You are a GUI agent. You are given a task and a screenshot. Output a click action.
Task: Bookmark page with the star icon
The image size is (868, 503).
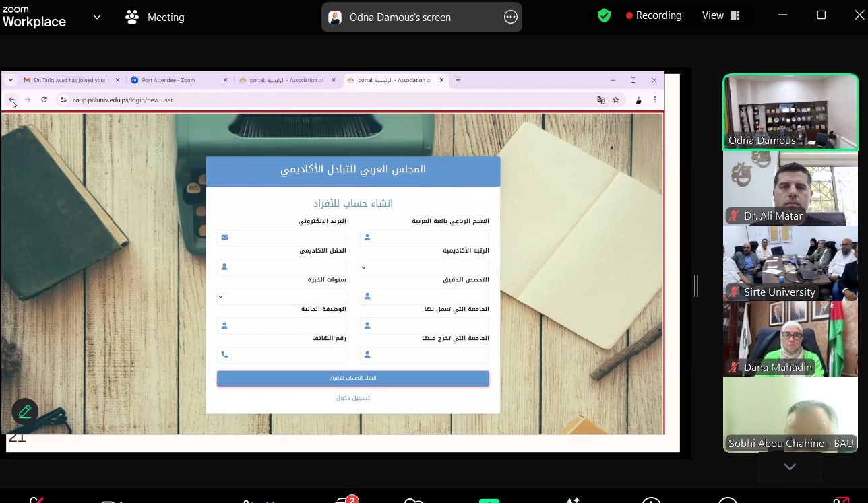[x=616, y=100]
